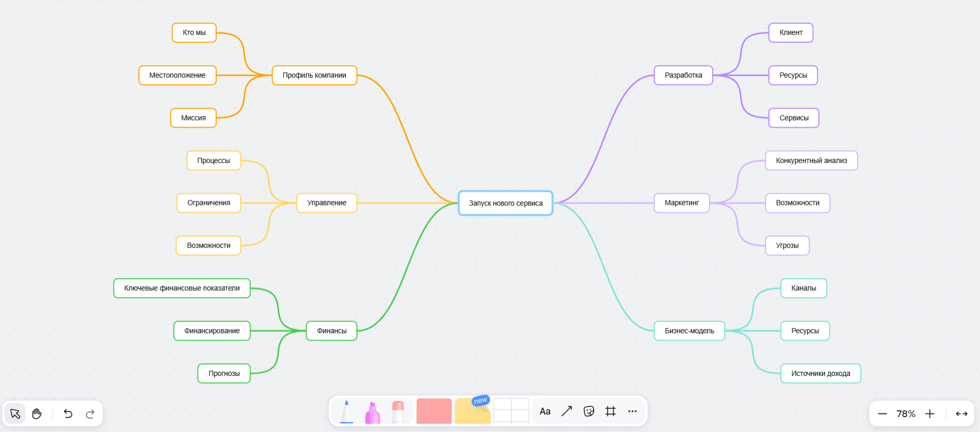The image size is (980, 432).
Task: Pick the blue pen drawing tool
Action: tap(347, 412)
